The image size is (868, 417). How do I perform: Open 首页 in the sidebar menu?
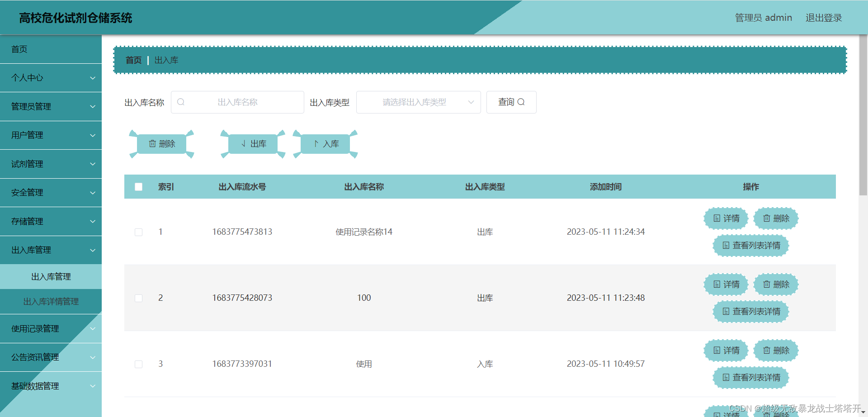[51, 49]
